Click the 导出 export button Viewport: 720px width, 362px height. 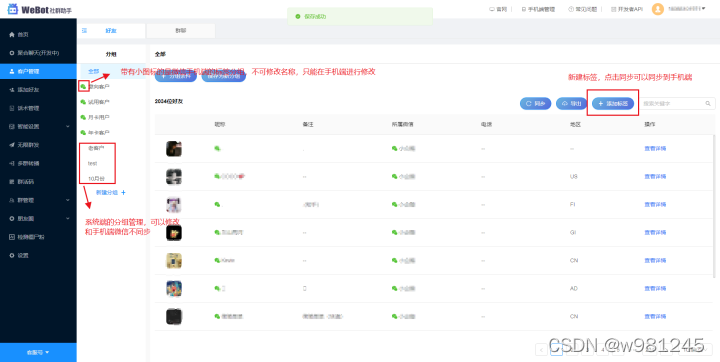pyautogui.click(x=572, y=104)
